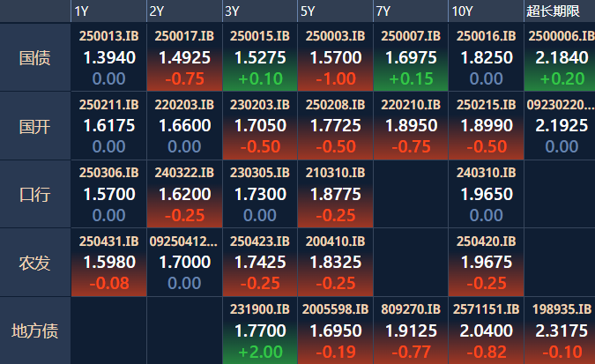Viewport: 595px width, 364px height.
Task: Select the 国开 row label
Action: click(35, 126)
